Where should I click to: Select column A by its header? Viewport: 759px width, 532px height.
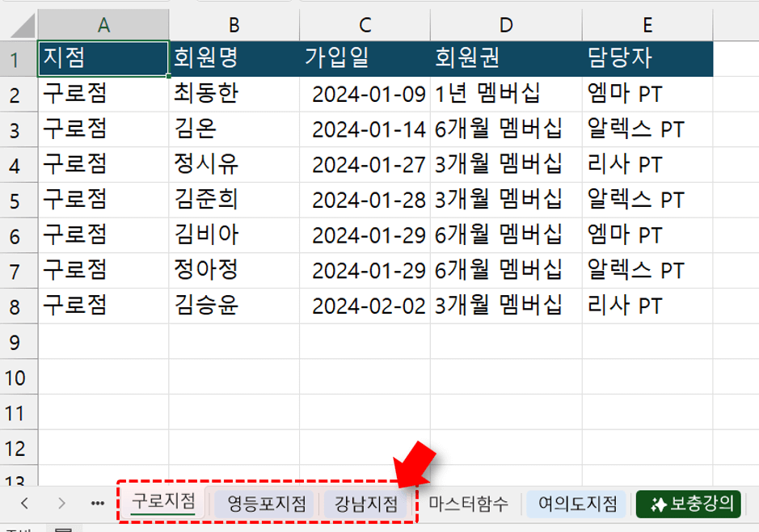(x=102, y=23)
